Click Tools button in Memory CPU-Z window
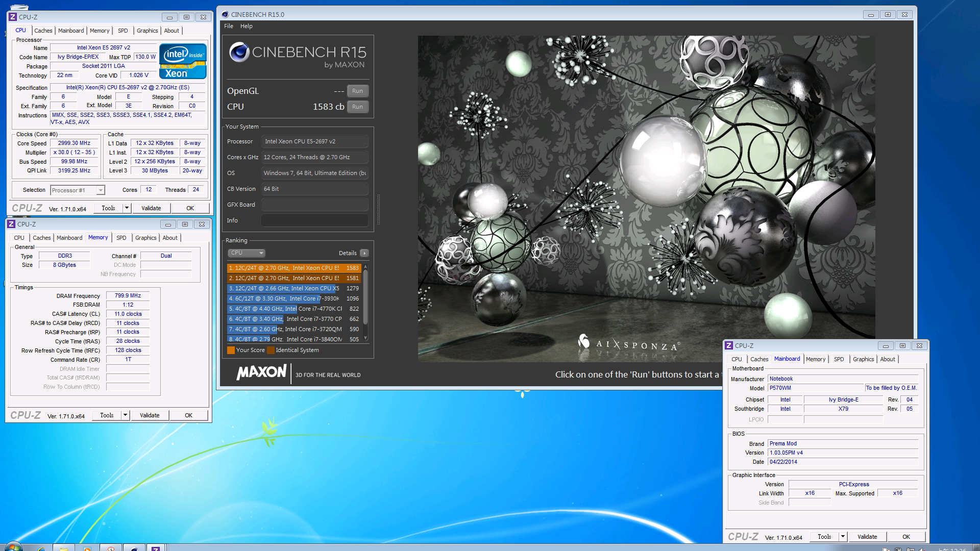Viewport: 980px width, 551px height. (107, 415)
